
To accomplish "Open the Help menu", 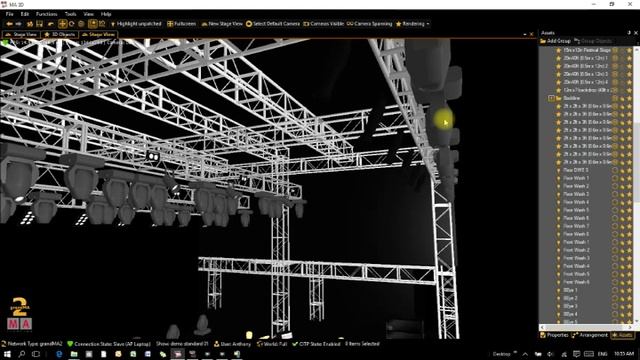I will point(106,14).
